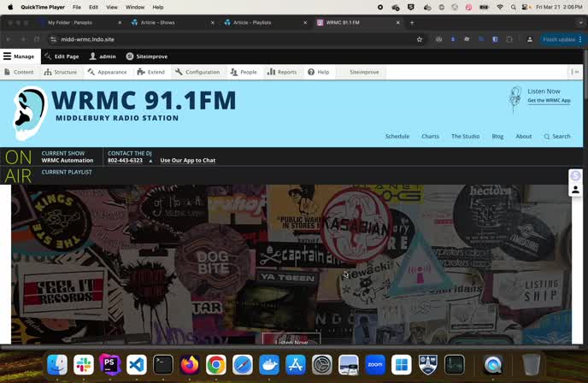Click the WRMC ear logo
This screenshot has width=588, height=383.
[30, 113]
